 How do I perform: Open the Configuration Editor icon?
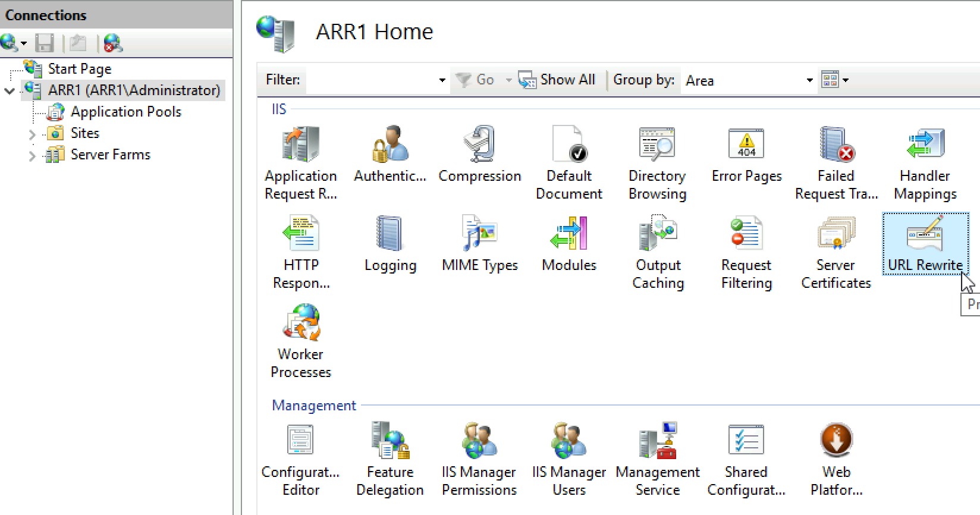(x=301, y=459)
